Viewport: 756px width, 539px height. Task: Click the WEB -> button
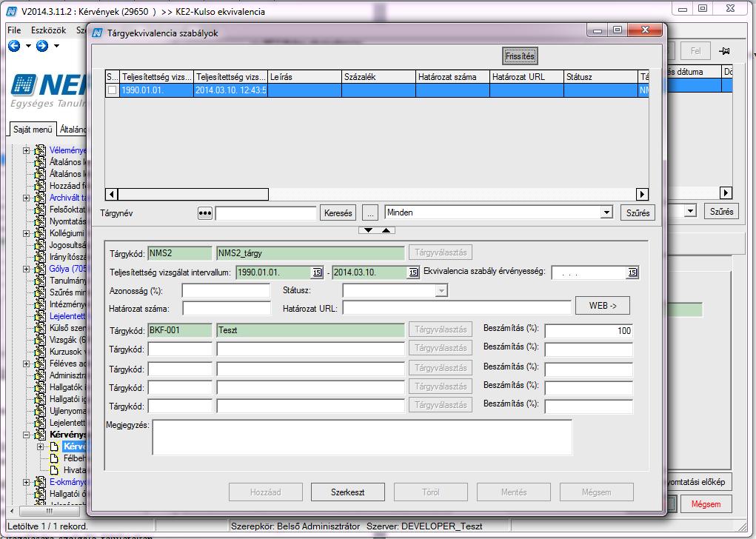click(603, 306)
